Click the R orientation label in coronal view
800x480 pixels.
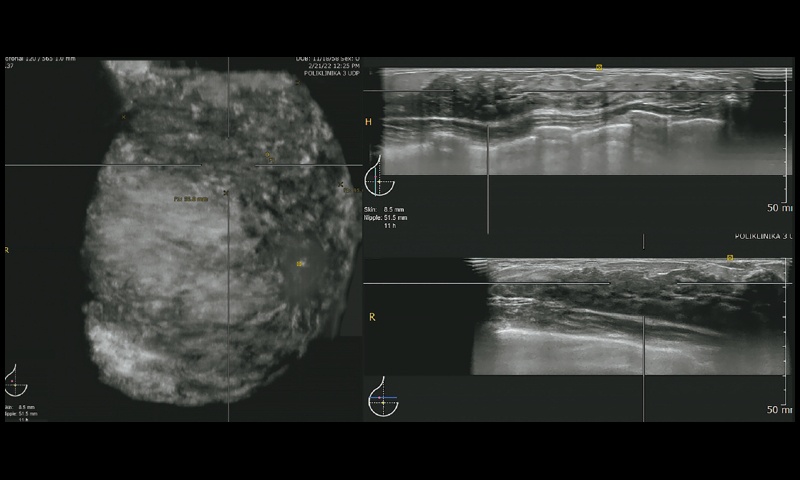(7, 250)
